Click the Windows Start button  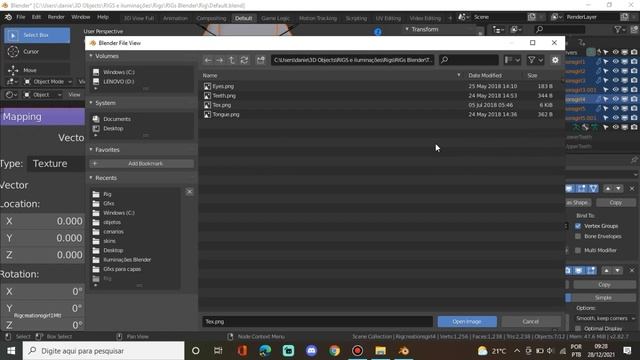(x=11, y=351)
